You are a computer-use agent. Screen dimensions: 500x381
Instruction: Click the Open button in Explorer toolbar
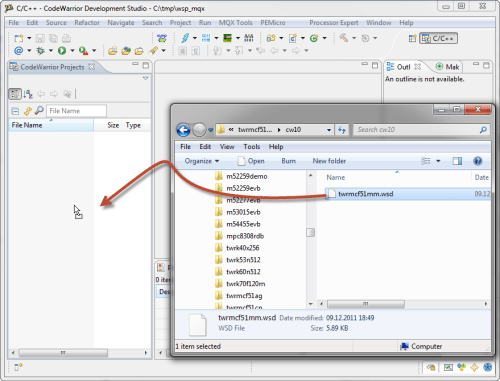pyautogui.click(x=251, y=161)
